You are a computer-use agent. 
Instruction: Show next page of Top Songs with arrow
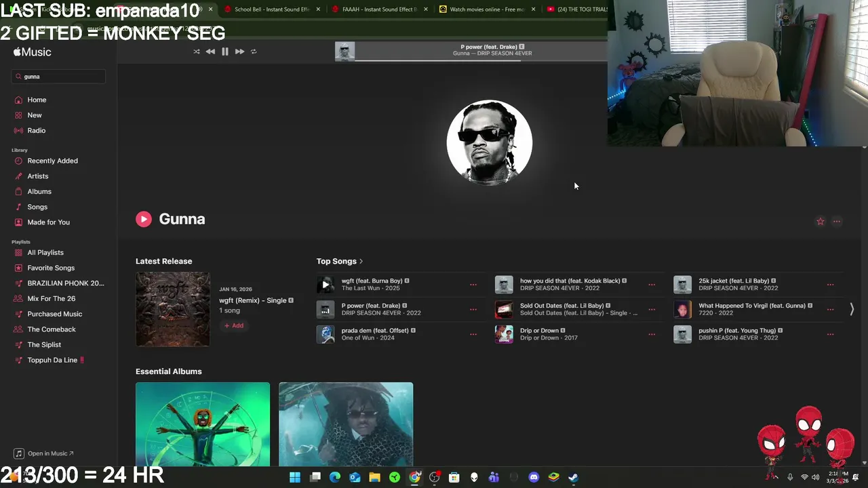tap(852, 309)
